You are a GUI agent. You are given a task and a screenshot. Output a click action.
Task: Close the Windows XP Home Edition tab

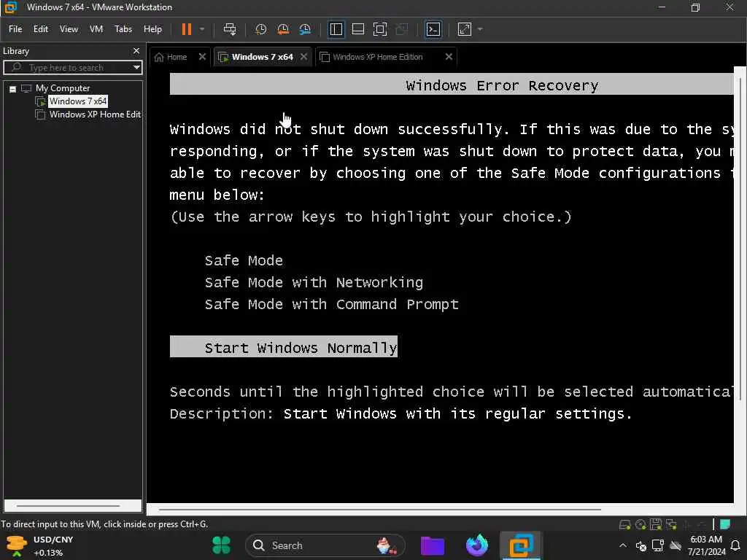pos(449,57)
